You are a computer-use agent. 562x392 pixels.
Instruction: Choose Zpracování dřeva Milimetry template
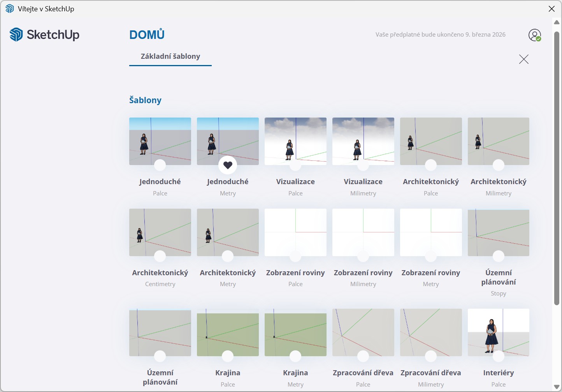(x=431, y=332)
